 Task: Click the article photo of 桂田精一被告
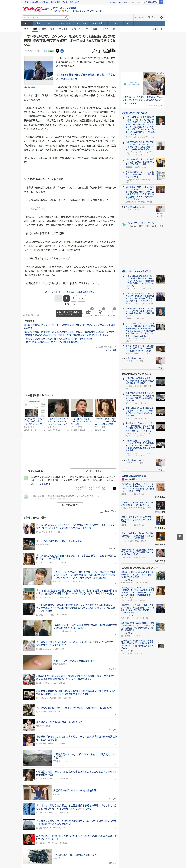pos(39,70)
